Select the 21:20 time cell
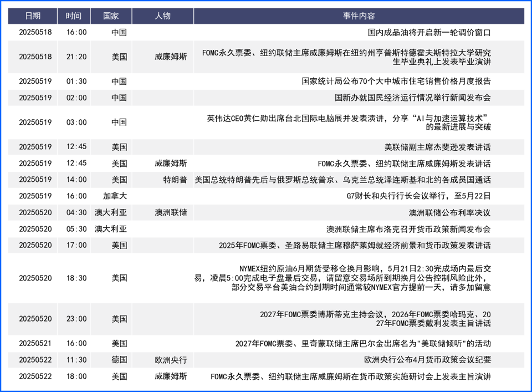Image resolution: width=532 pixels, height=392 pixels. tap(76, 57)
